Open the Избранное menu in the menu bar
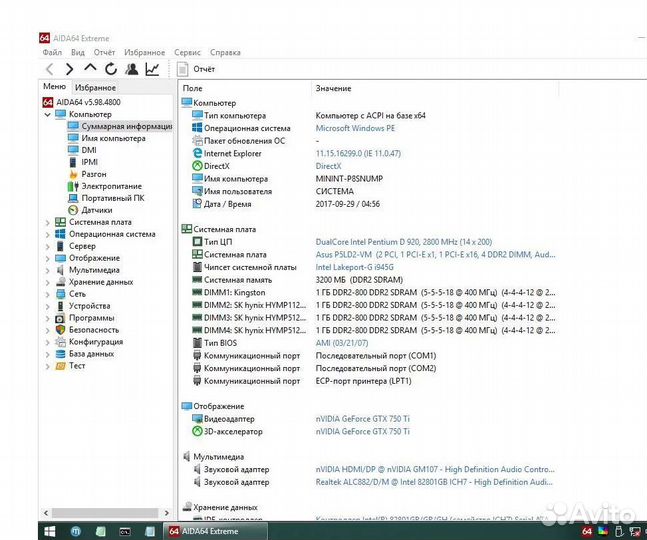The image size is (647, 540). (144, 52)
